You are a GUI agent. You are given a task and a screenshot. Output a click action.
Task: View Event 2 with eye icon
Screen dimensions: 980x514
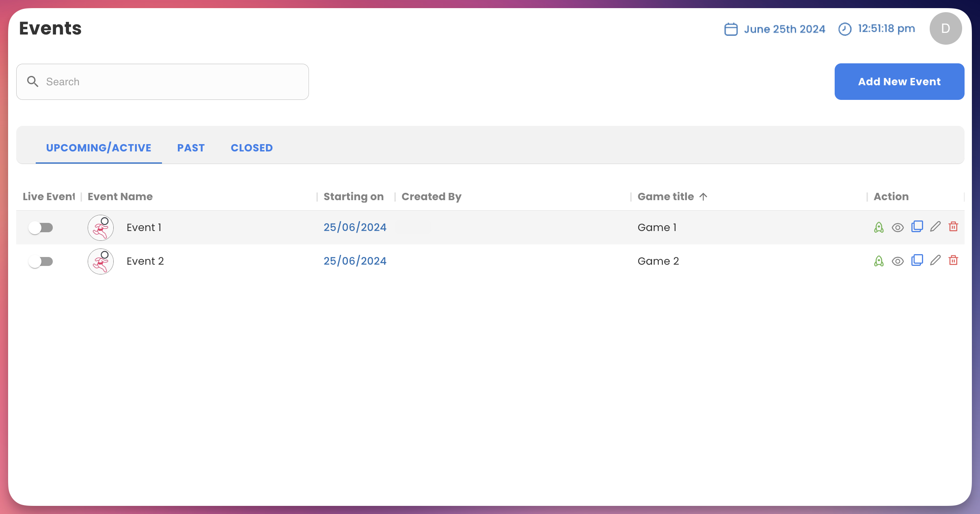[898, 261]
